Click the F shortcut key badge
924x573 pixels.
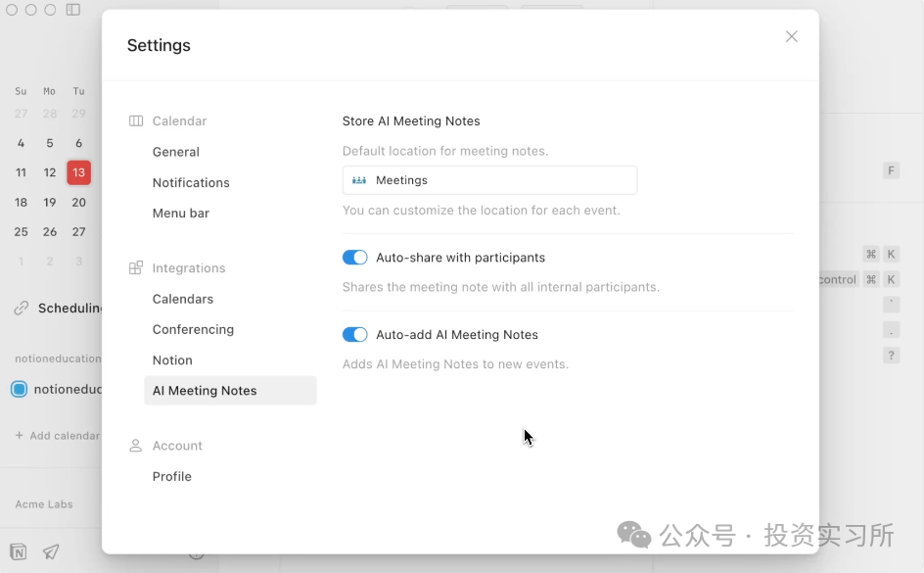point(891,171)
